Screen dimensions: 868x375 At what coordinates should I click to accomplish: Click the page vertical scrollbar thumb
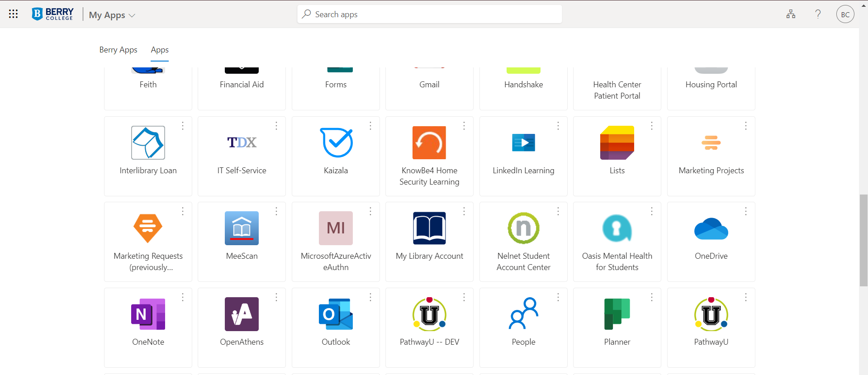point(863,240)
